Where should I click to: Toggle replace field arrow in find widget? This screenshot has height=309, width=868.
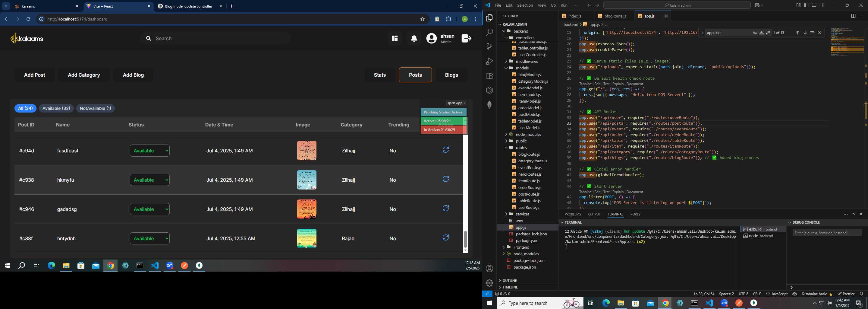(702, 33)
